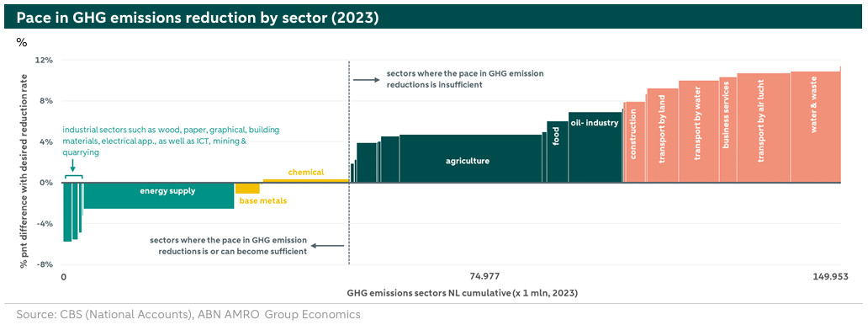Click the green arrow pointing at industrial sectors
This screenshot has height=325, width=868.
click(72, 167)
